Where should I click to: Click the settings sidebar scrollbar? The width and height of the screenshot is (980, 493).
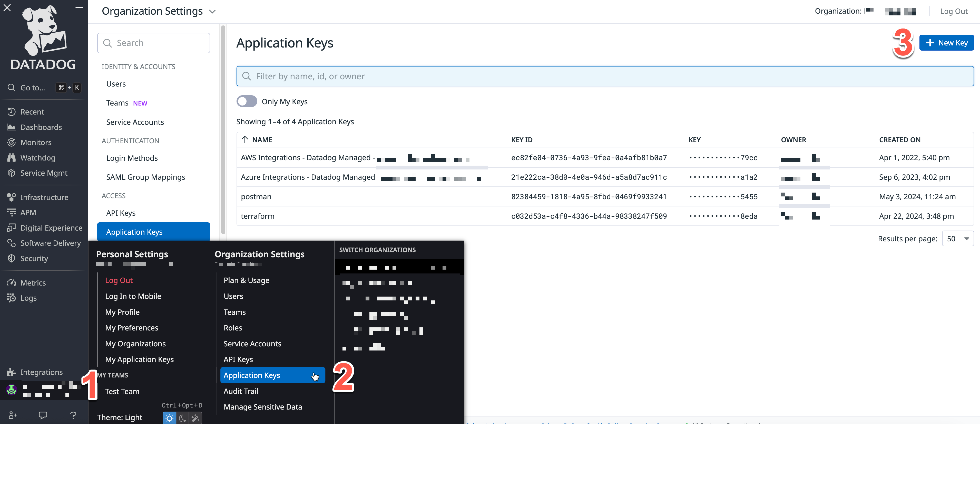point(223,129)
